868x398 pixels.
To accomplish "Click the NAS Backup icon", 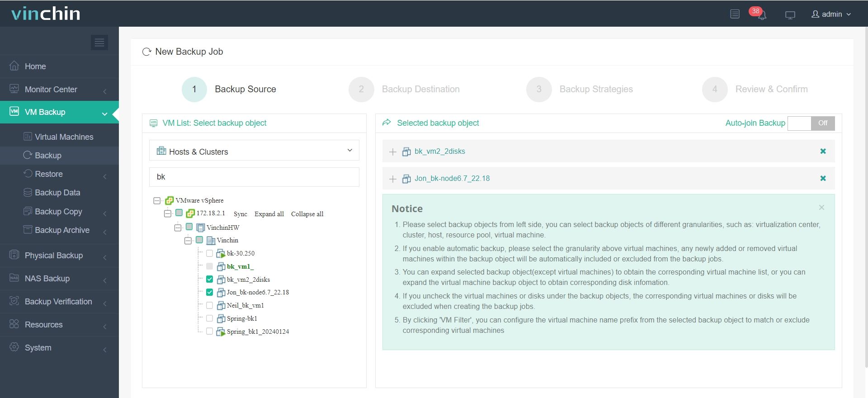I will pos(14,278).
